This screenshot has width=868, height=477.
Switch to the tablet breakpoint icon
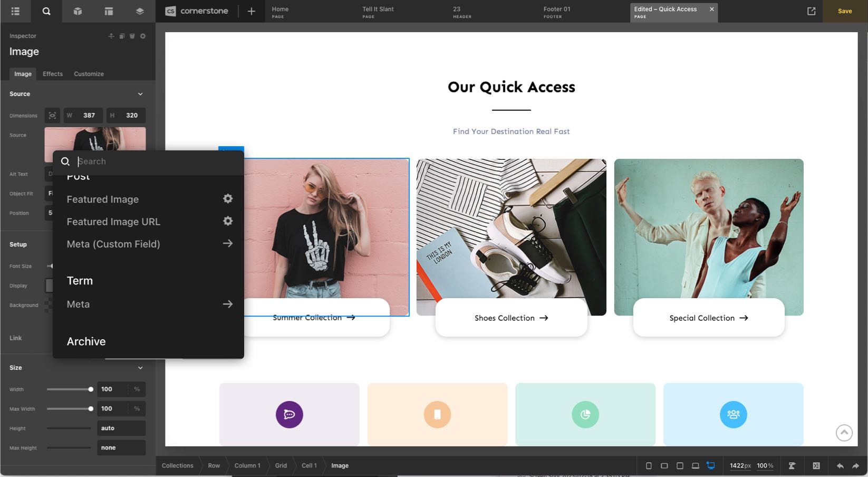click(x=680, y=466)
